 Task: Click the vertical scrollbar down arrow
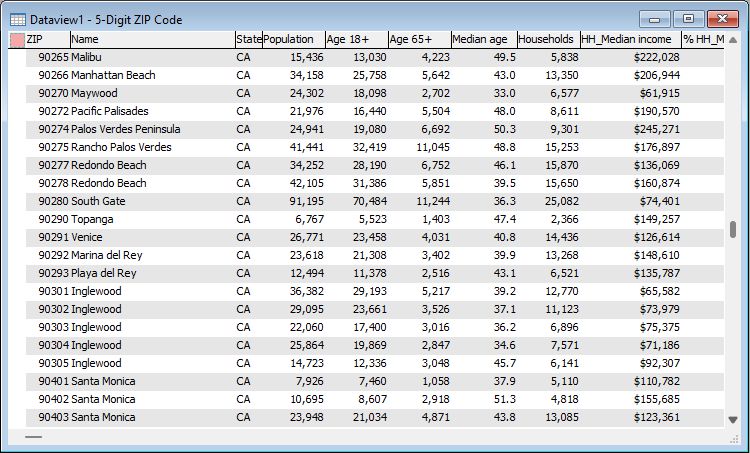733,420
